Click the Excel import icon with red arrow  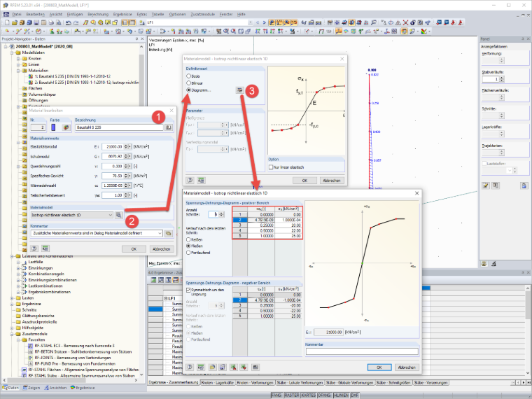[233, 367]
